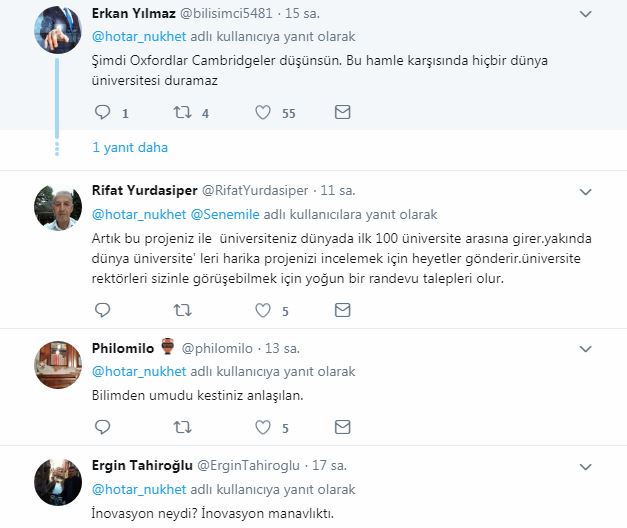
Task: Retweet Erkan Yılmaz's tweet
Action: 183,113
